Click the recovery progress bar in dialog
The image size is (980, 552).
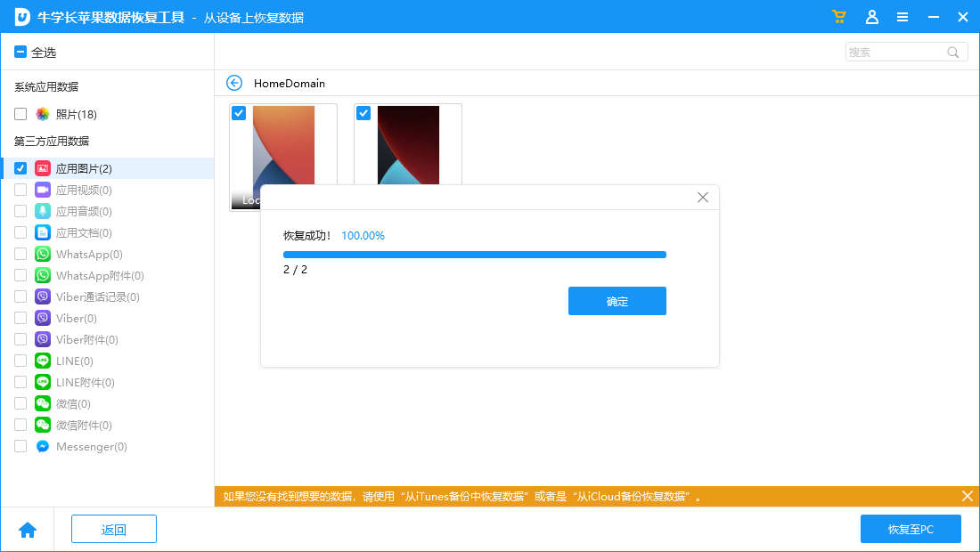click(x=475, y=254)
